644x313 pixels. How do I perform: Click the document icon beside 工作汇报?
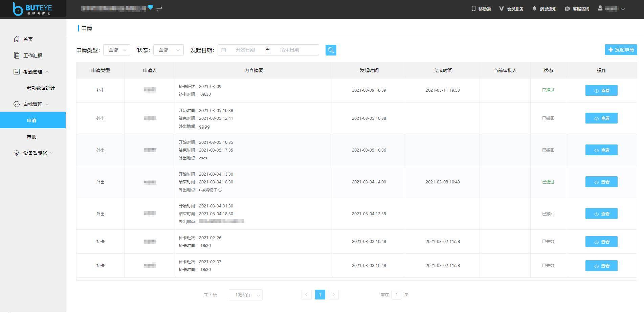(x=17, y=55)
